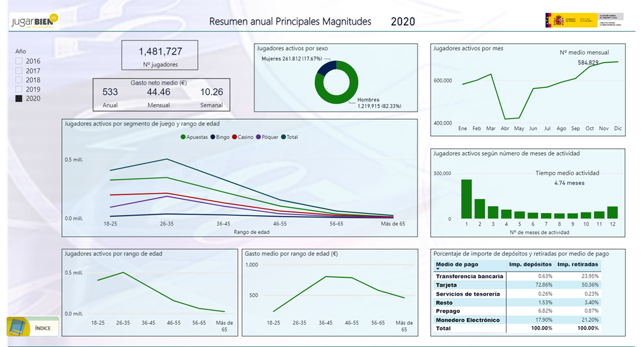Image resolution: width=644 pixels, height=347 pixels.
Task: Click the JugarBIEN logo
Action: pyautogui.click(x=34, y=21)
